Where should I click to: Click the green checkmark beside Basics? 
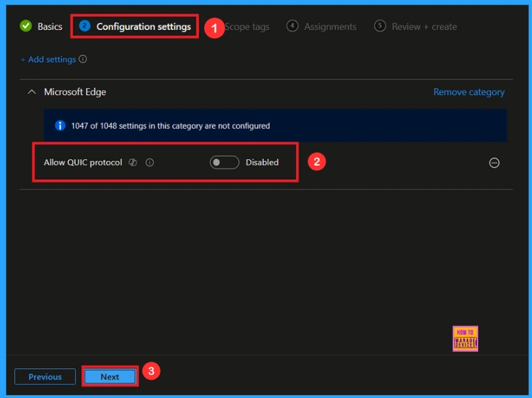point(25,26)
